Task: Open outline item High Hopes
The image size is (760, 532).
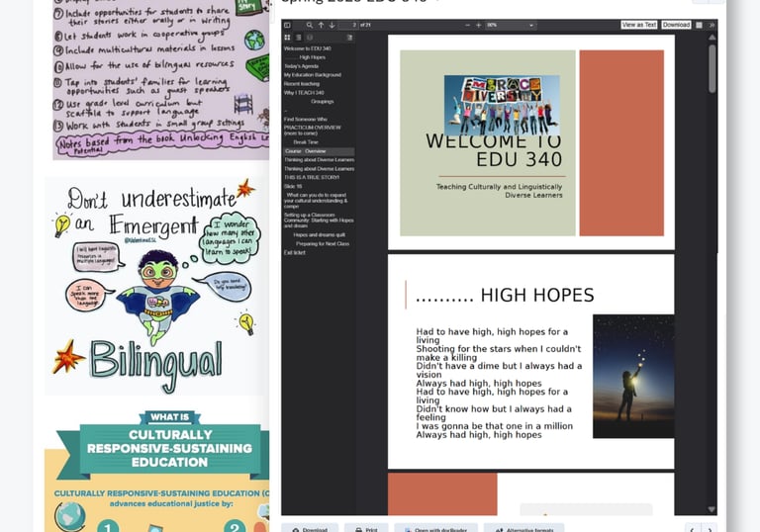Action: 312,57
